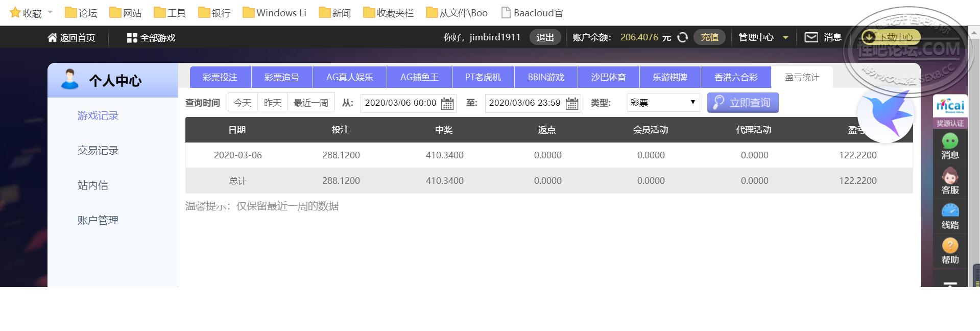Select 账户管理 in sidebar
Screen dimensions: 980x331
pyautogui.click(x=98, y=220)
